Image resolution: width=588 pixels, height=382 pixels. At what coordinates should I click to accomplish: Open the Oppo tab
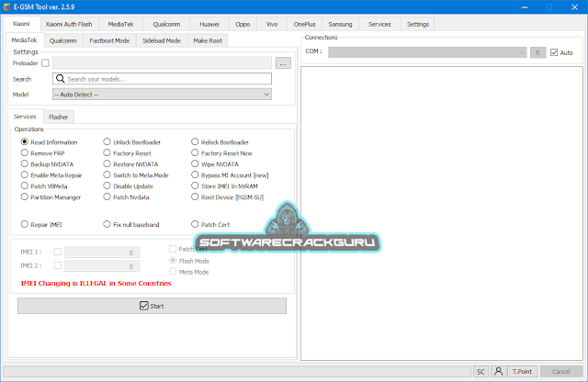(243, 24)
